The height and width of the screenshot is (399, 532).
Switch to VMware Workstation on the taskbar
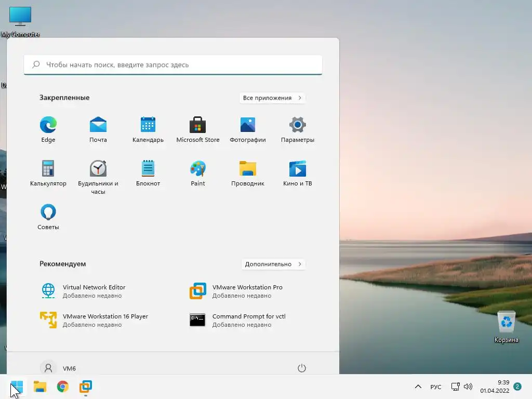pos(86,387)
